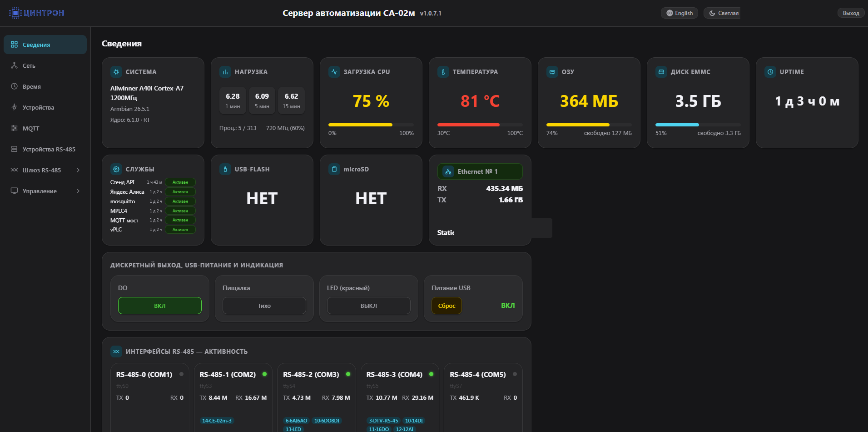868x432 pixels.
Task: Click the Uptime clock icon
Action: tap(770, 72)
